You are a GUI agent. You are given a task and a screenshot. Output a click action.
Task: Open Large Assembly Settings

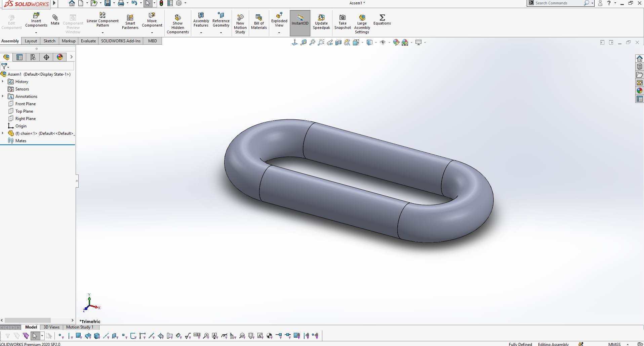(x=362, y=24)
